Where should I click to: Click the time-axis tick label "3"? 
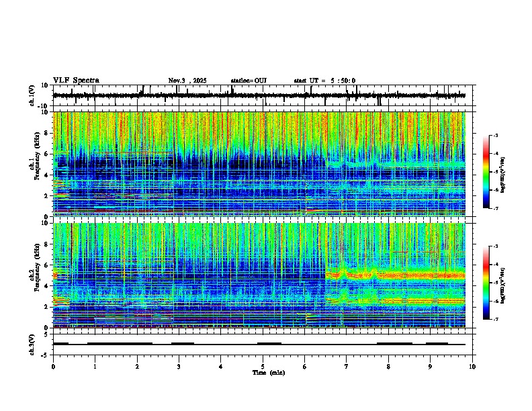pos(179,367)
